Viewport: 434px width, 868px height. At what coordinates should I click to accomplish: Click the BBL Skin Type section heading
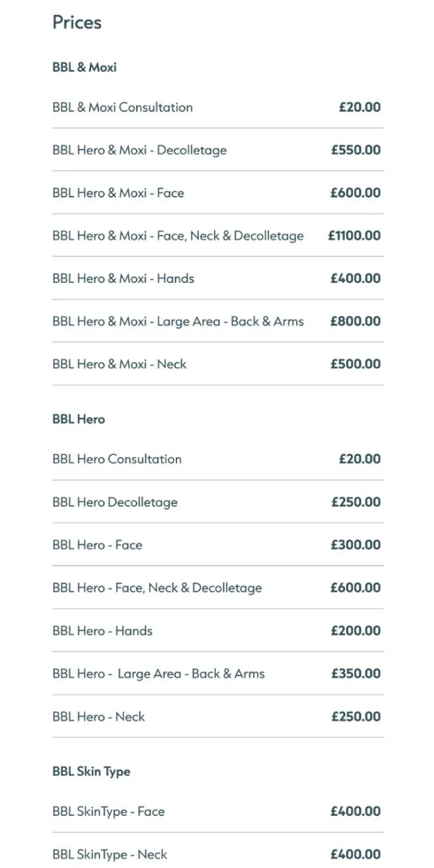tap(91, 772)
